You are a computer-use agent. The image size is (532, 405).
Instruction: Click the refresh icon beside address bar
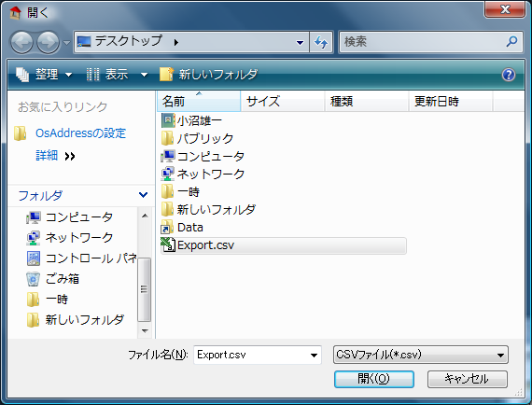click(x=321, y=42)
